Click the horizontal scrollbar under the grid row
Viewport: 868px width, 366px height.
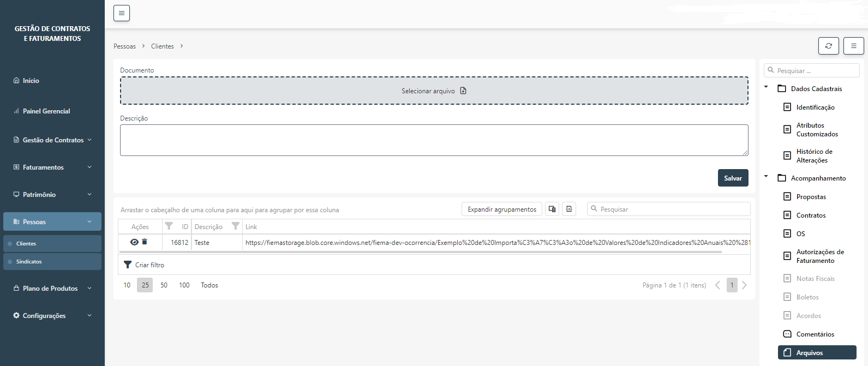tap(420, 252)
